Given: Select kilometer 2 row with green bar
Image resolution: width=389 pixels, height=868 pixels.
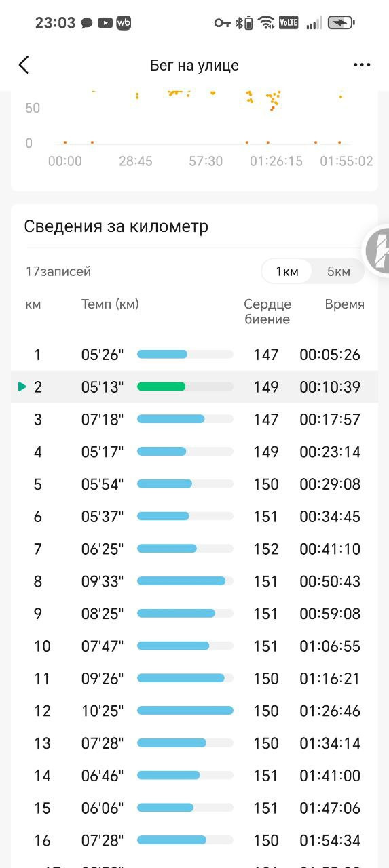Looking at the screenshot, I should click(x=194, y=387).
